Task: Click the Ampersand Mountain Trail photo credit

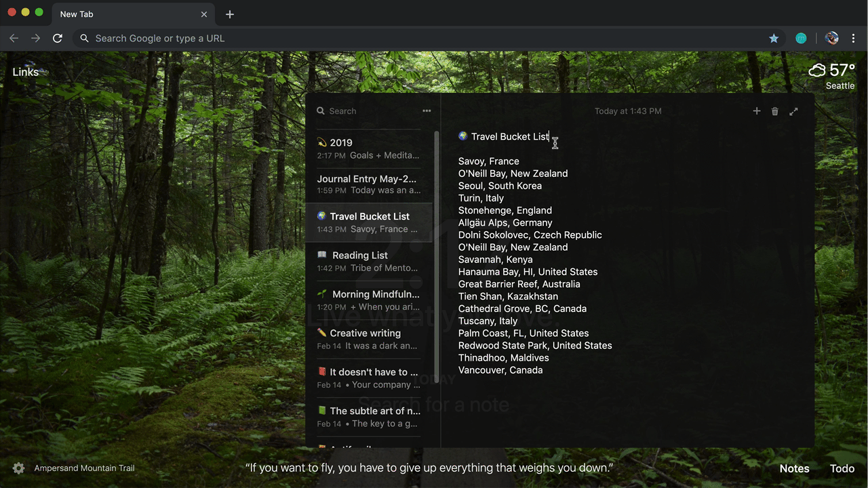Action: point(84,468)
